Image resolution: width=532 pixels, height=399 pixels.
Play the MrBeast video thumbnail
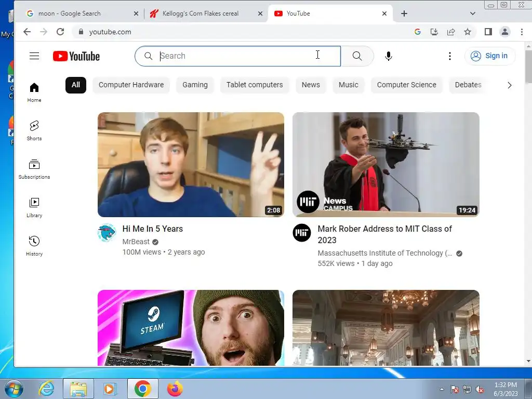[x=191, y=165]
